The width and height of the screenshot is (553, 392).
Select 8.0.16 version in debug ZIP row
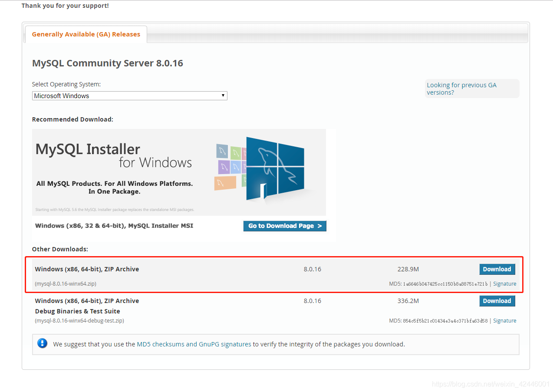point(313,301)
